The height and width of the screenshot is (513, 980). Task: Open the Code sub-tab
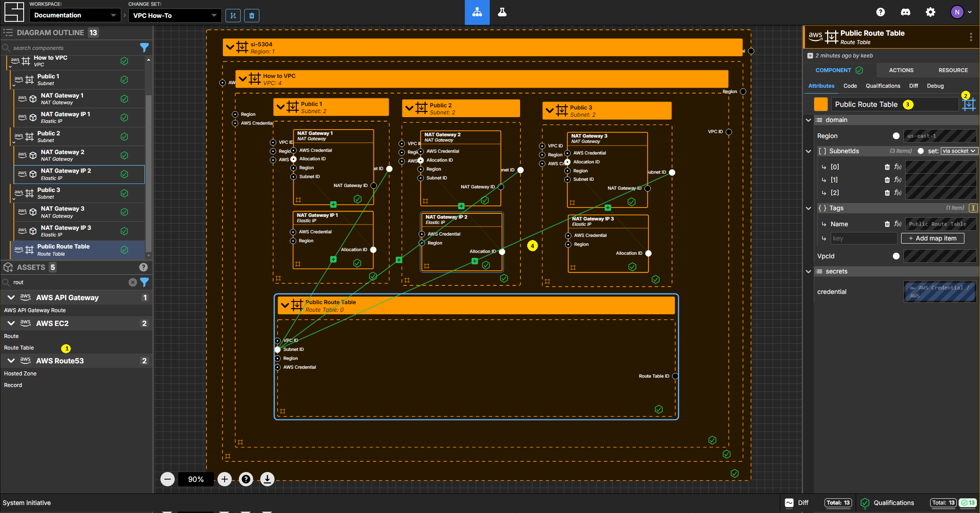click(x=850, y=86)
